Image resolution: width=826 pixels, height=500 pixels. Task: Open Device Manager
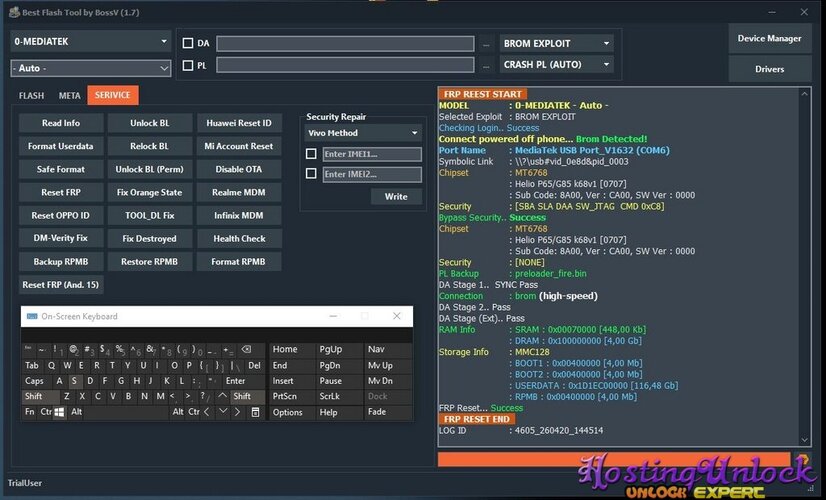[770, 38]
